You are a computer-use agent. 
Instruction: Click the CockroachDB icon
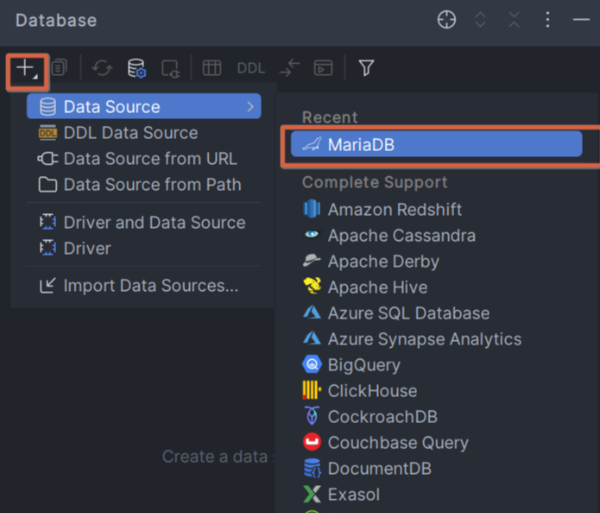[312, 416]
